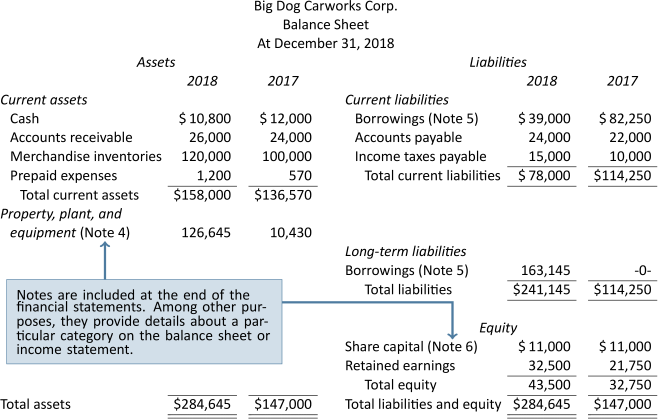Click the Total current assets label
This screenshot has height=419, width=658.
(x=79, y=195)
